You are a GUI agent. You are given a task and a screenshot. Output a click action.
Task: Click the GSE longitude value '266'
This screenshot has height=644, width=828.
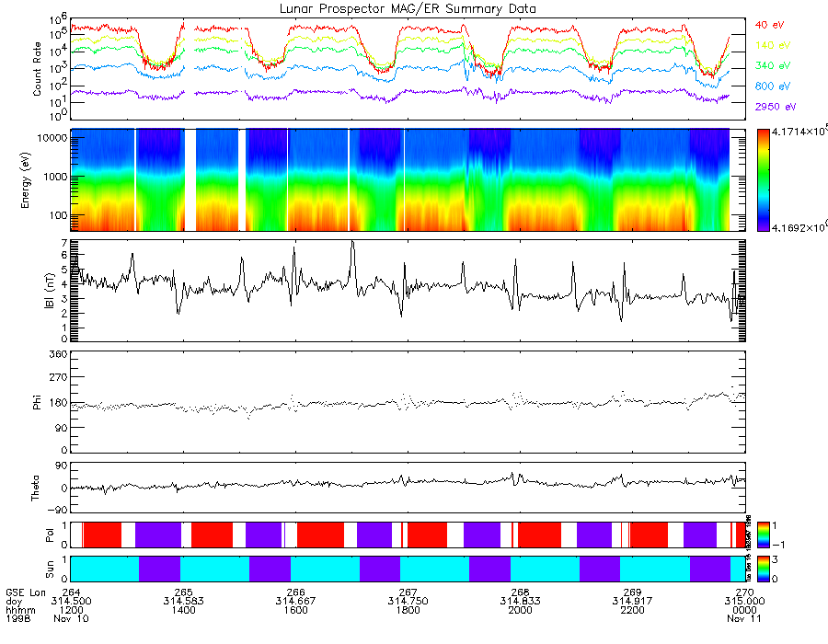pyautogui.click(x=295, y=592)
